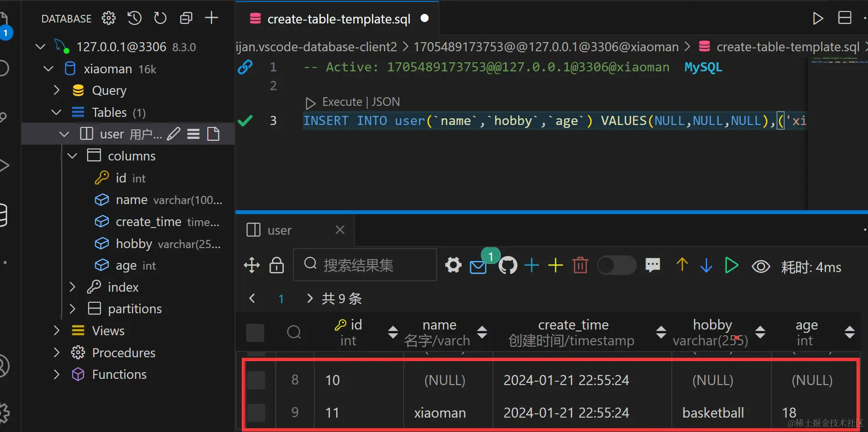Split the editor layout icon
Image resolution: width=868 pixels, height=432 pixels.
tap(845, 18)
